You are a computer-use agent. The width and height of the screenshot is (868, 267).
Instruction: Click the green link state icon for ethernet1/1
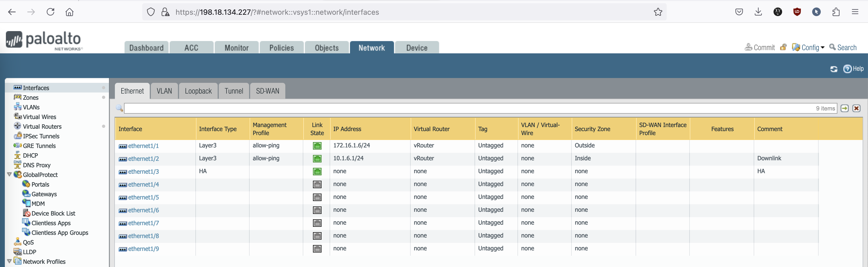click(x=317, y=146)
